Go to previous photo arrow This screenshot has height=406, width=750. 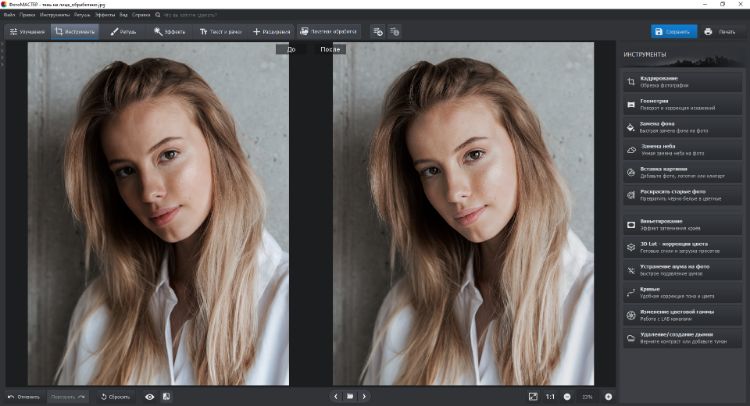point(336,396)
